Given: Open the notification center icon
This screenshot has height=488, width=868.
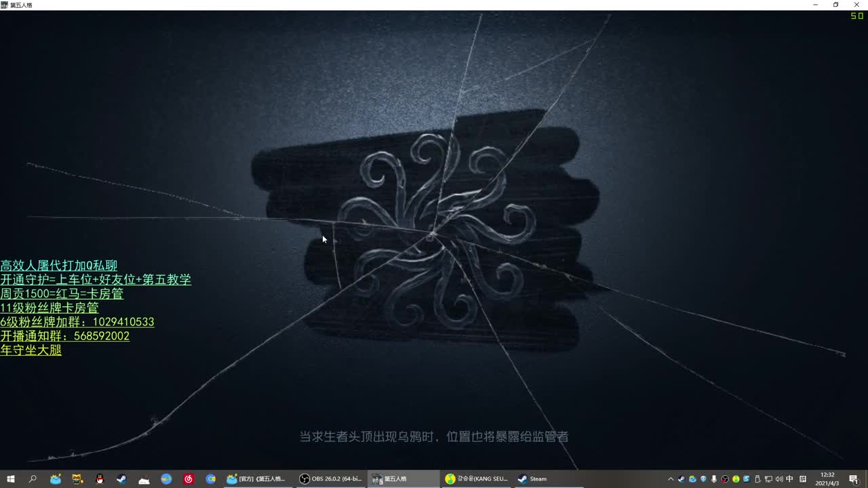Looking at the screenshot, I should click(854, 479).
